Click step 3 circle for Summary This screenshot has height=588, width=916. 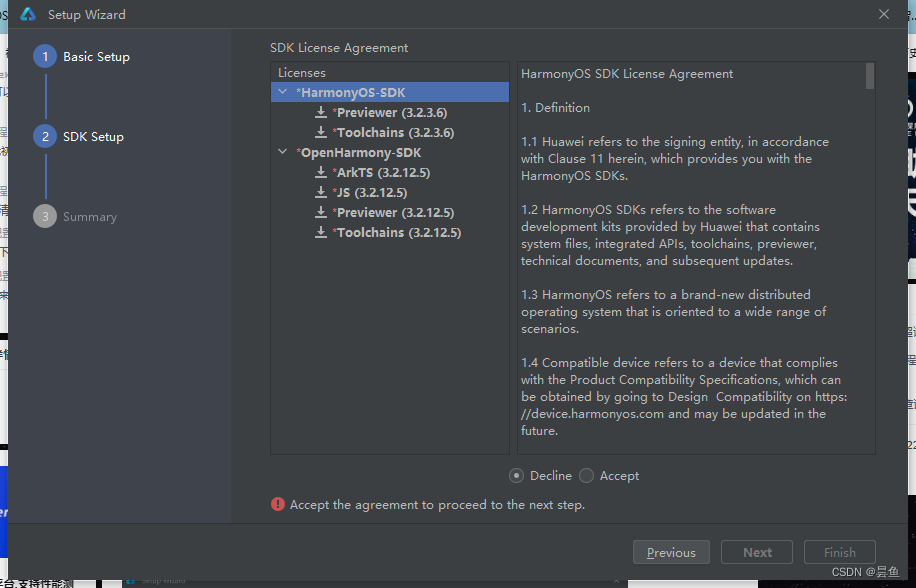pyautogui.click(x=45, y=217)
